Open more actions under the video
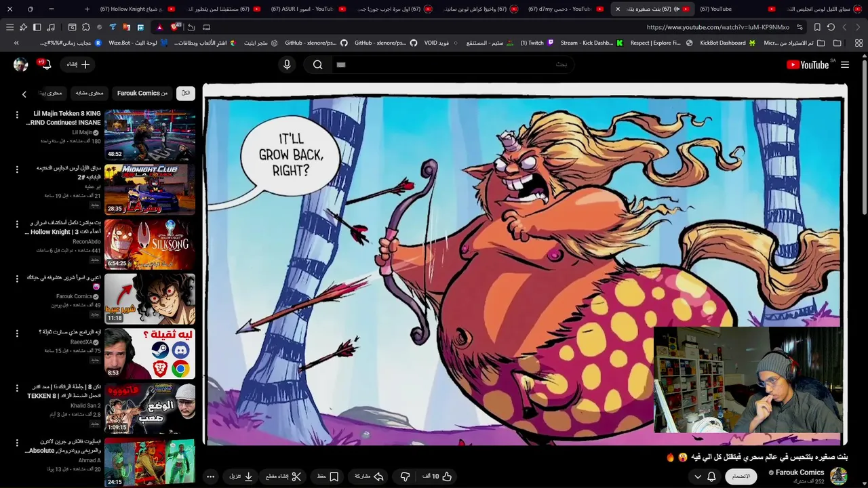The height and width of the screenshot is (488, 868). (x=210, y=476)
